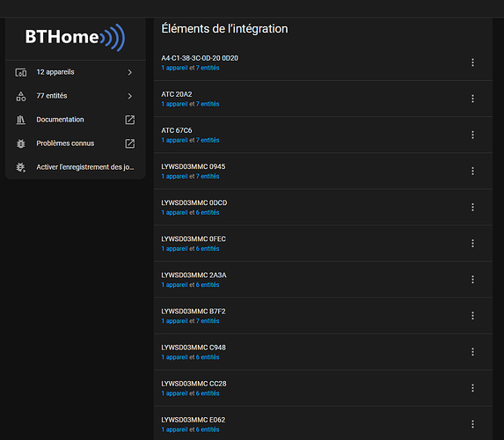This screenshot has width=504, height=440.
Task: Open external link icon for Documentation
Action: pyautogui.click(x=130, y=120)
